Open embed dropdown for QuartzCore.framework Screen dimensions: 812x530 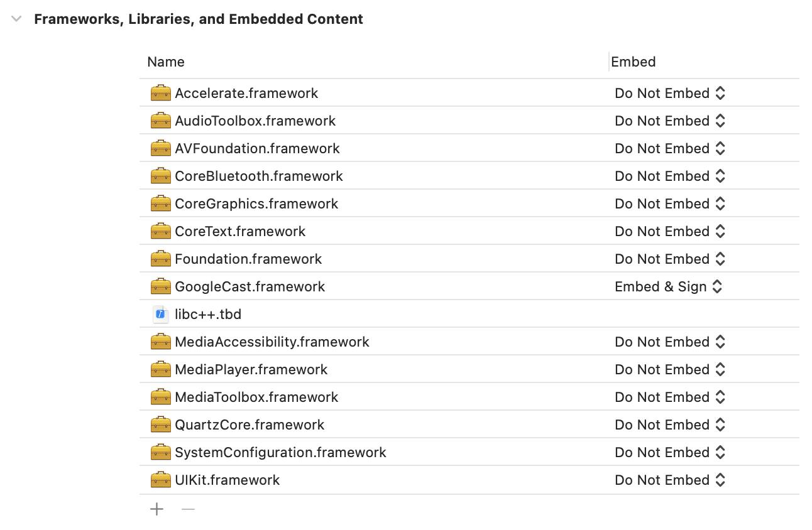click(x=671, y=425)
